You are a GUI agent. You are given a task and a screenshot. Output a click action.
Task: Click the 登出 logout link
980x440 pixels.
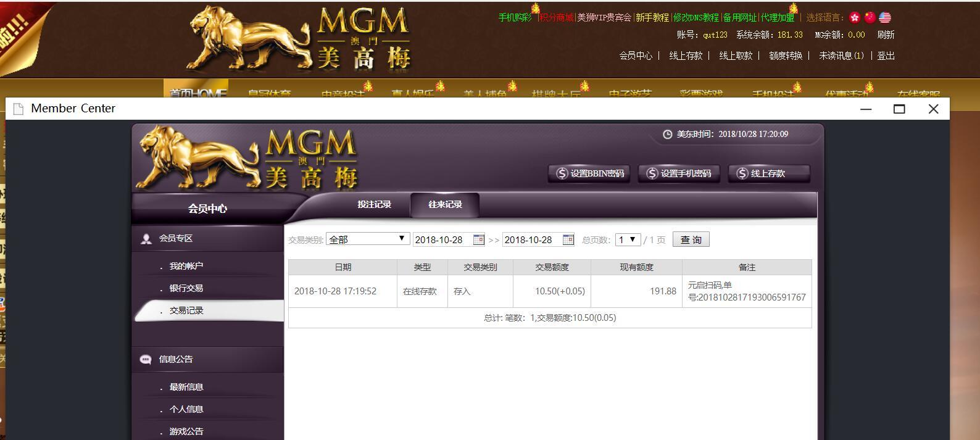click(886, 56)
